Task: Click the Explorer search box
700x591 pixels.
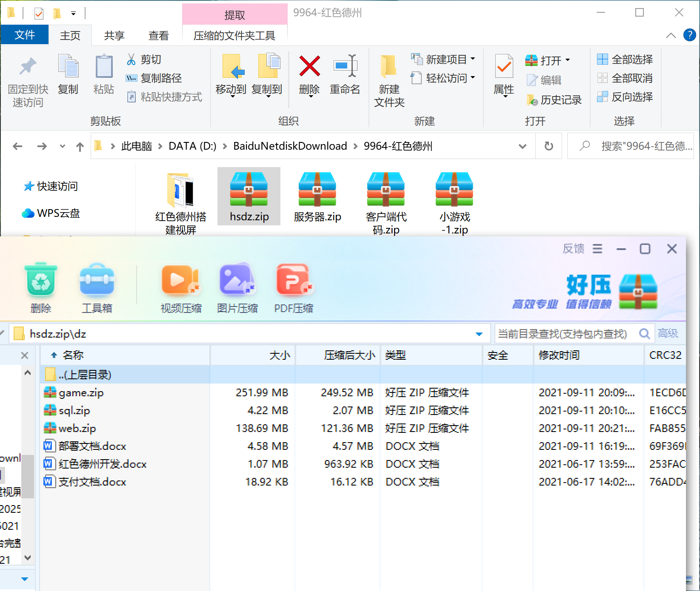Action: pos(631,146)
